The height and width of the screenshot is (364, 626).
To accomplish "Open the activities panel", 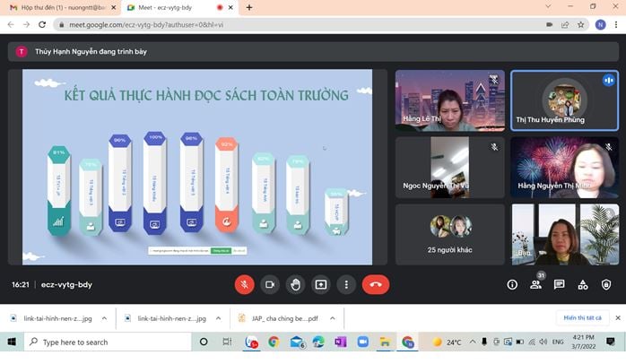I will (x=583, y=284).
